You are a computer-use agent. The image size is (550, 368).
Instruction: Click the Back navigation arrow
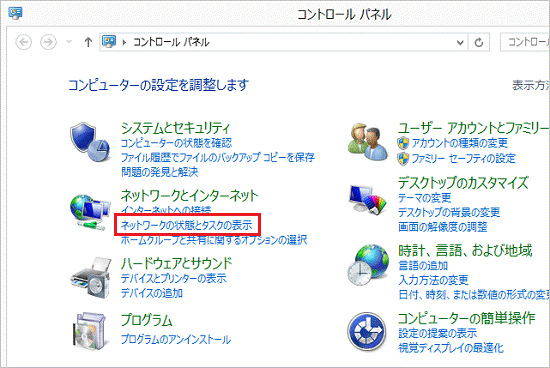coord(24,42)
